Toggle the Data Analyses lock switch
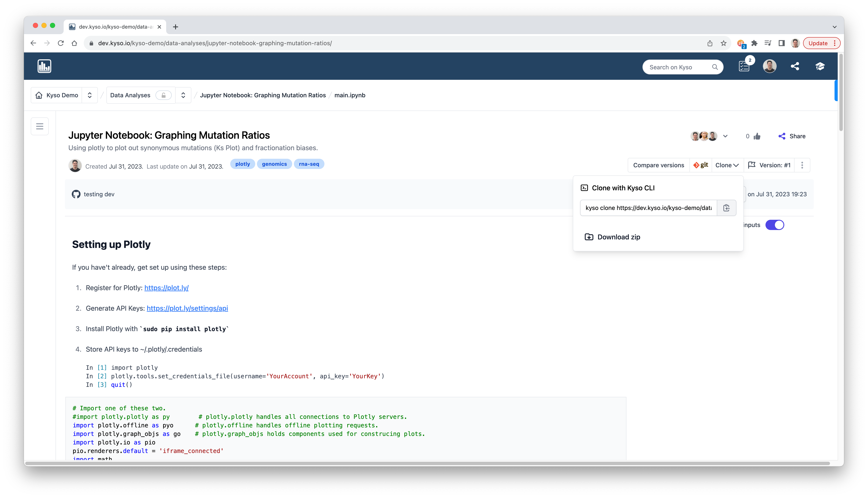This screenshot has width=868, height=498. 163,95
